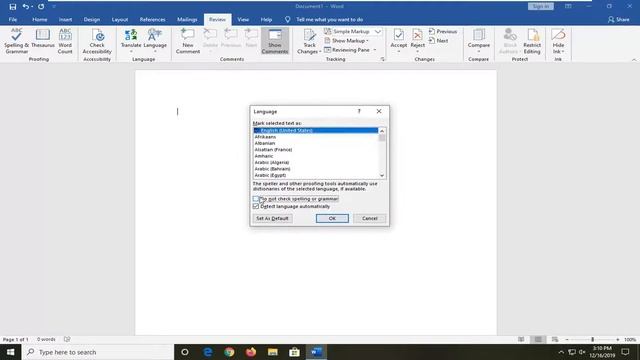Click the Language ribbon button

[155, 41]
